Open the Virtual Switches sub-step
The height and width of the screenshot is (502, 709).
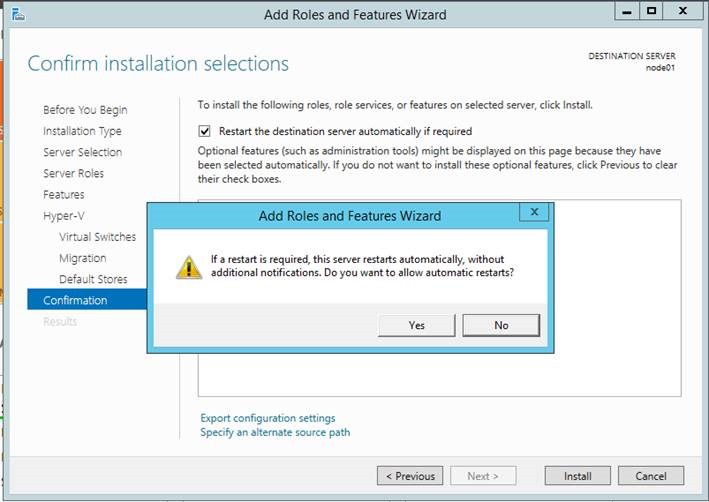pyautogui.click(x=97, y=237)
